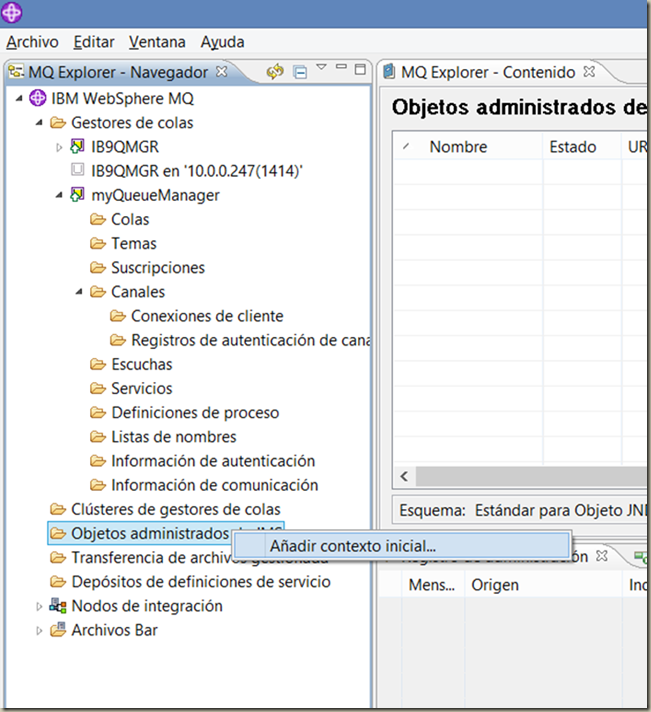The height and width of the screenshot is (712, 651).
Task: Close the MQ Explorer - Navegador tab
Action: (222, 71)
